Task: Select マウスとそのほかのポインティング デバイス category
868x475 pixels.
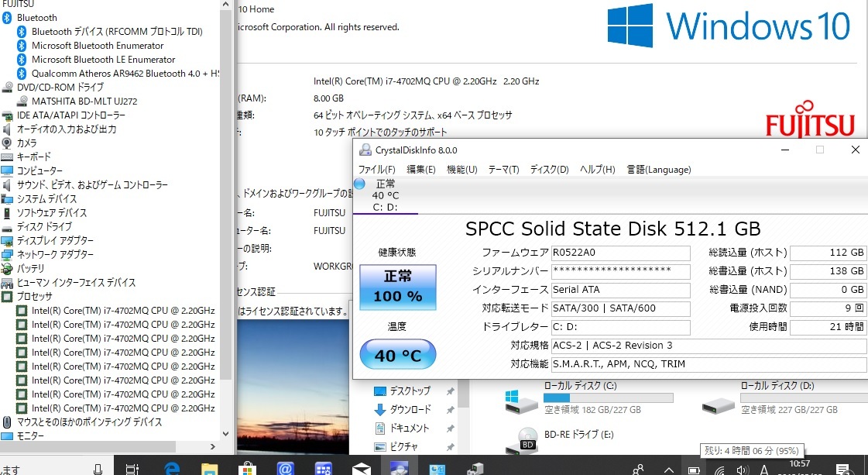Action: click(x=89, y=422)
